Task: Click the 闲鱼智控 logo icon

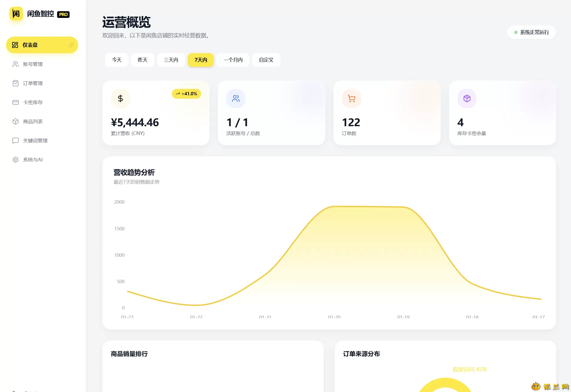Action: click(x=16, y=14)
